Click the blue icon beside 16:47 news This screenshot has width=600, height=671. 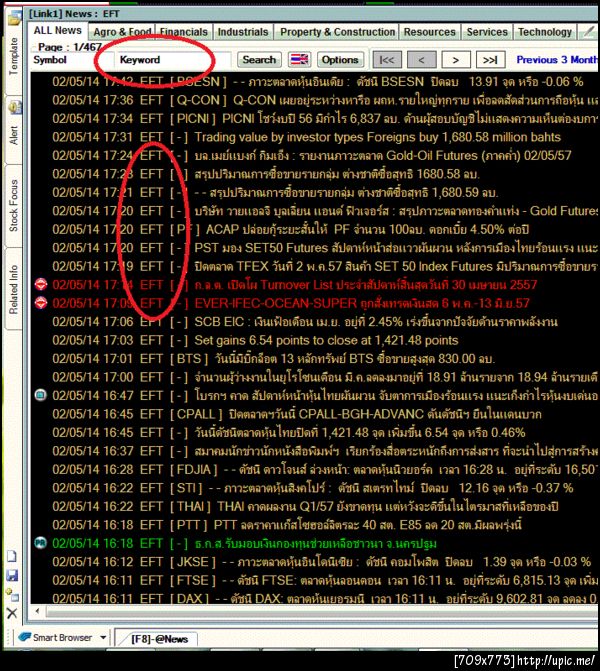pyautogui.click(x=41, y=395)
